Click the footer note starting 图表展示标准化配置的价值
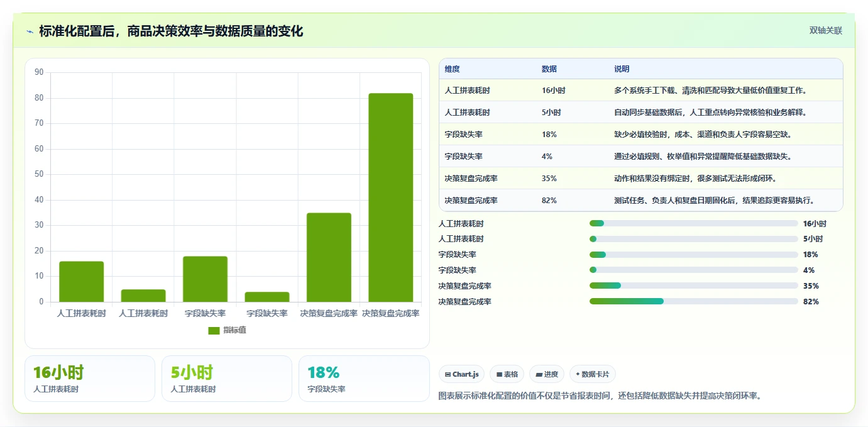The width and height of the screenshot is (868, 427). tap(600, 396)
